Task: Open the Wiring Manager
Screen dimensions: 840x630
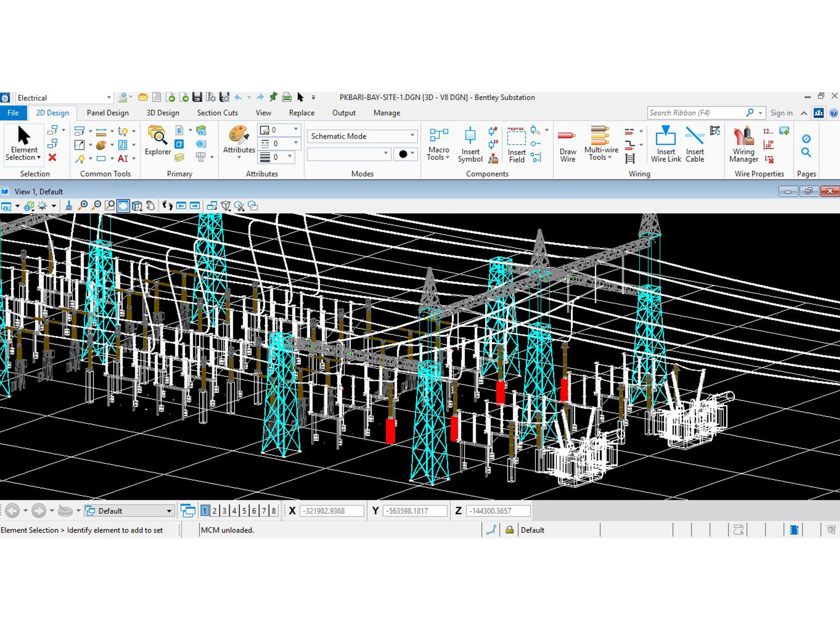Action: (743, 145)
